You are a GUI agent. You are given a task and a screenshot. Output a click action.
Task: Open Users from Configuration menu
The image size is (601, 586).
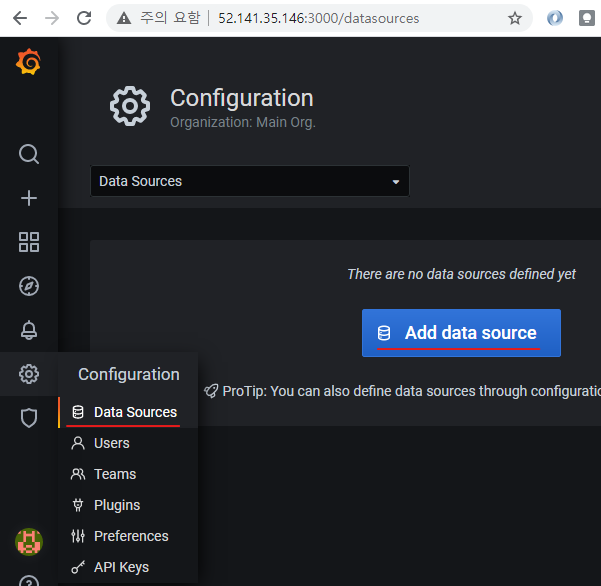point(111,443)
